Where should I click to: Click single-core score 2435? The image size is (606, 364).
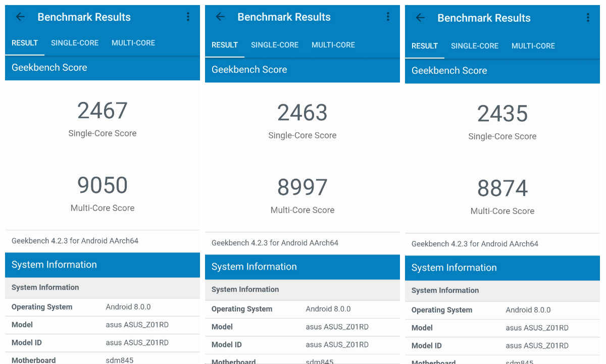tap(502, 114)
